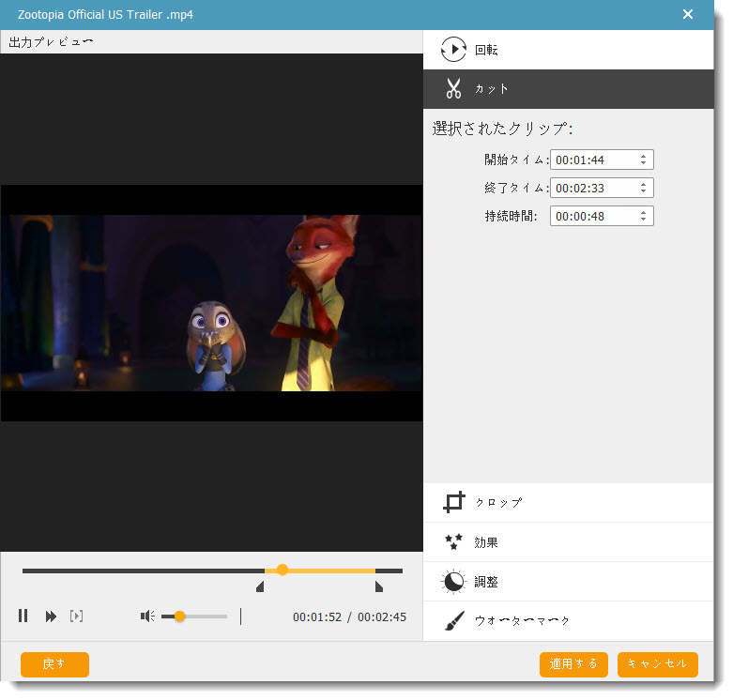
Task: Click the clip end trim marker
Action: [378, 587]
